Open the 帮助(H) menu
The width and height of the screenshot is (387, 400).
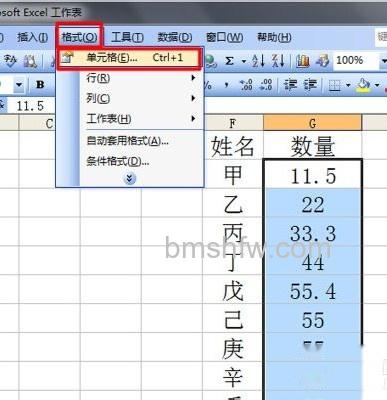coord(274,37)
